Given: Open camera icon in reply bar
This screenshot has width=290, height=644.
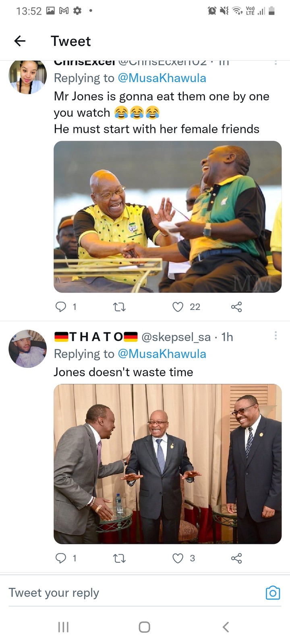Looking at the screenshot, I should coord(273,592).
